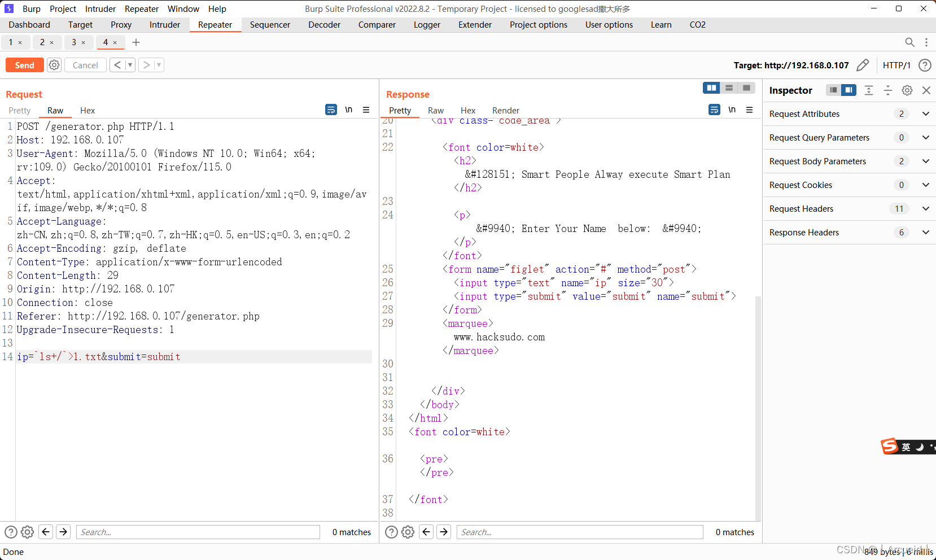Viewport: 936px width, 560px height.
Task: Close Repeater tab 4
Action: (115, 42)
